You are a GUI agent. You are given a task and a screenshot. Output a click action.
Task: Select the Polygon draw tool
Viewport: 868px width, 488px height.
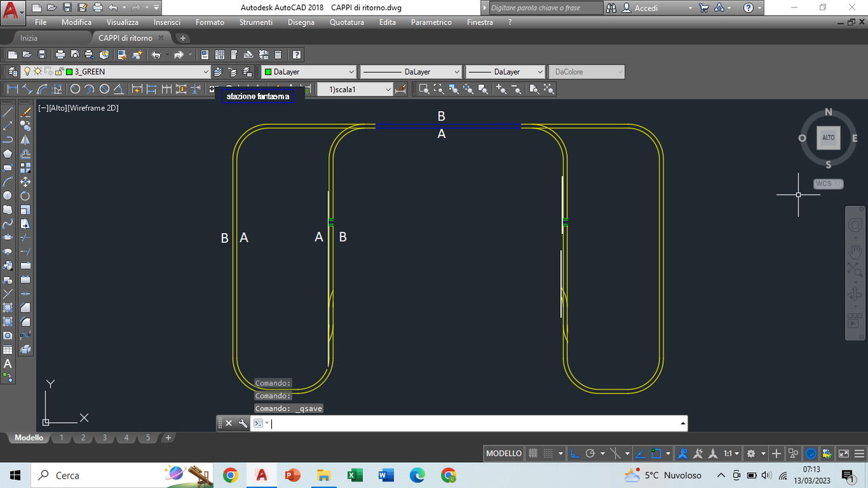[x=8, y=154]
